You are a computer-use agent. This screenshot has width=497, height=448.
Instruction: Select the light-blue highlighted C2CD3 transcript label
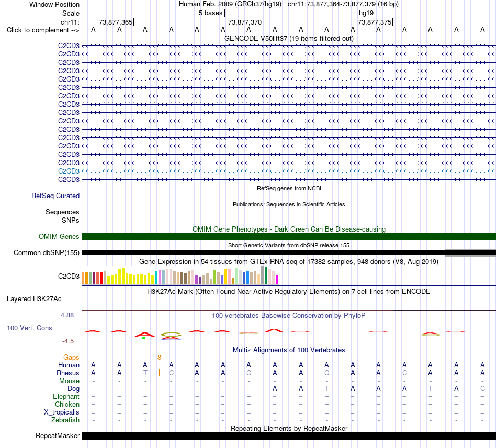pos(69,171)
